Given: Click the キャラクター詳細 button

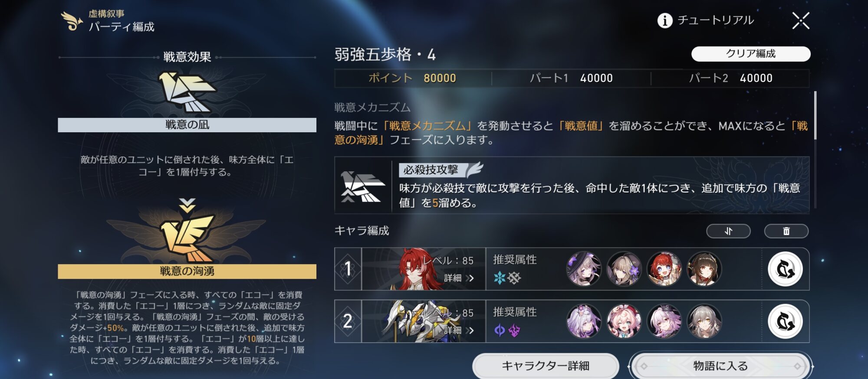Looking at the screenshot, I should click(546, 366).
